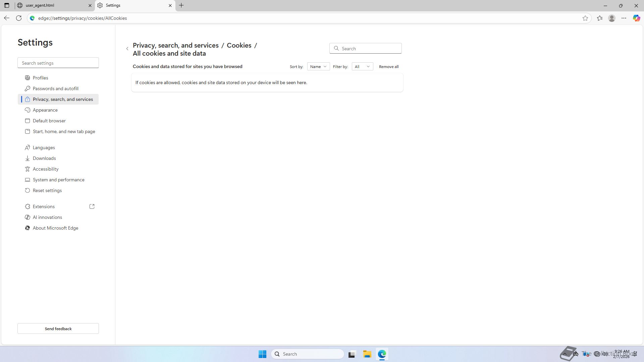Open the Favorites star-list icon
This screenshot has width=644, height=362.
coord(600,18)
